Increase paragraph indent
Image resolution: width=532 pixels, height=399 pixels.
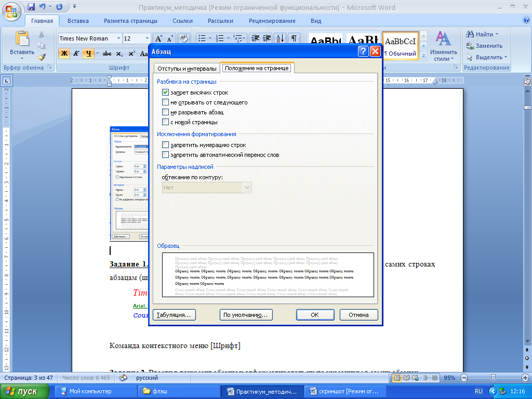[267, 38]
